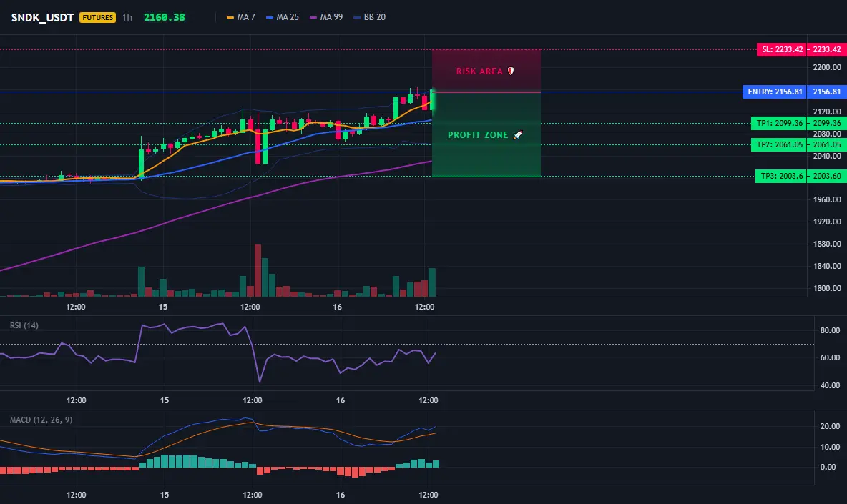Open the MACD (12, 26, 9) indicator label

41,420
